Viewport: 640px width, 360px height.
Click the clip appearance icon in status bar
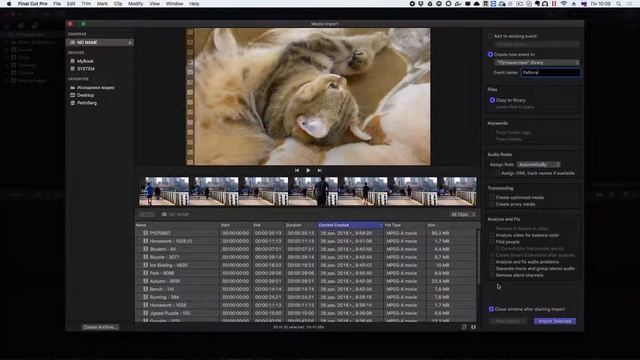pos(473,327)
